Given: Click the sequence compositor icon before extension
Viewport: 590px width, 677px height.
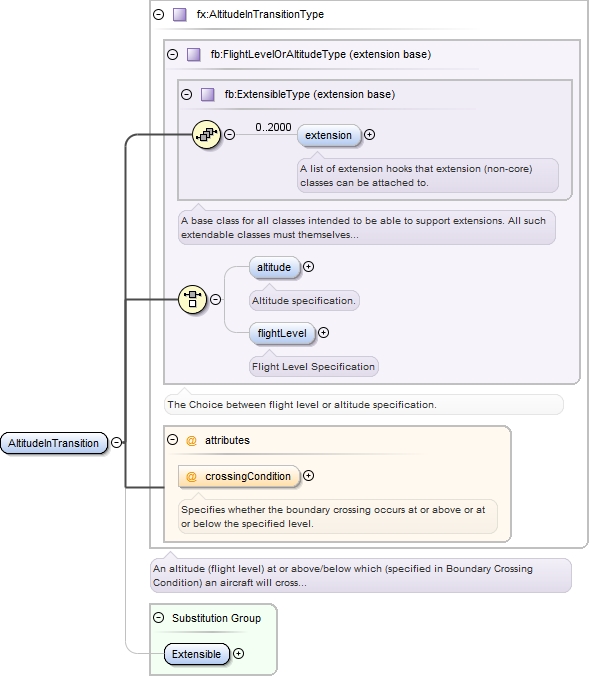Looking at the screenshot, I should coord(206,135).
